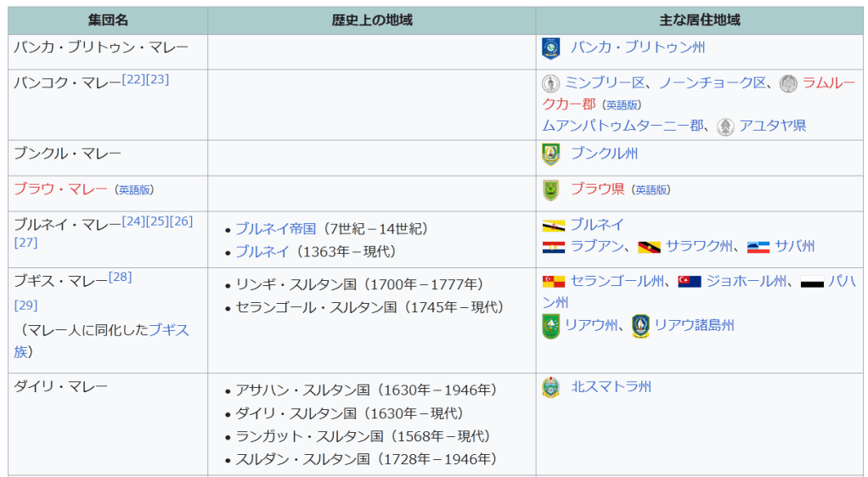Click the Labuan flag icon
This screenshot has height=477, width=868.
(x=554, y=247)
